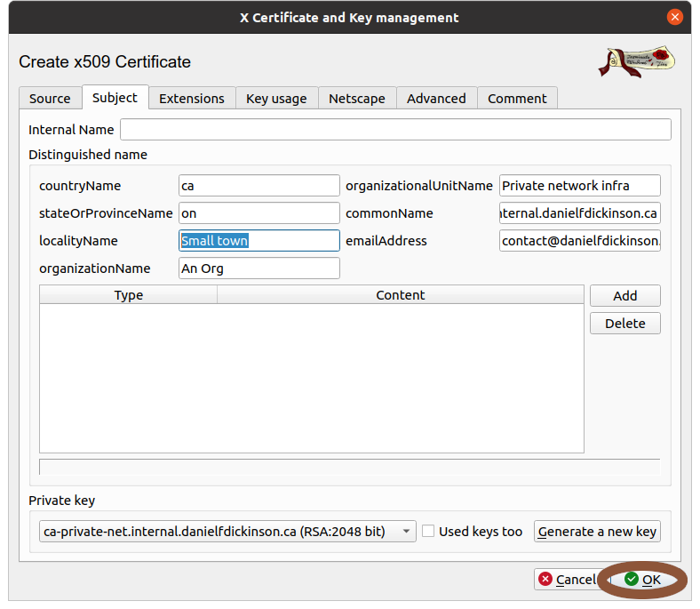Open the private key dropdown

pos(227,532)
